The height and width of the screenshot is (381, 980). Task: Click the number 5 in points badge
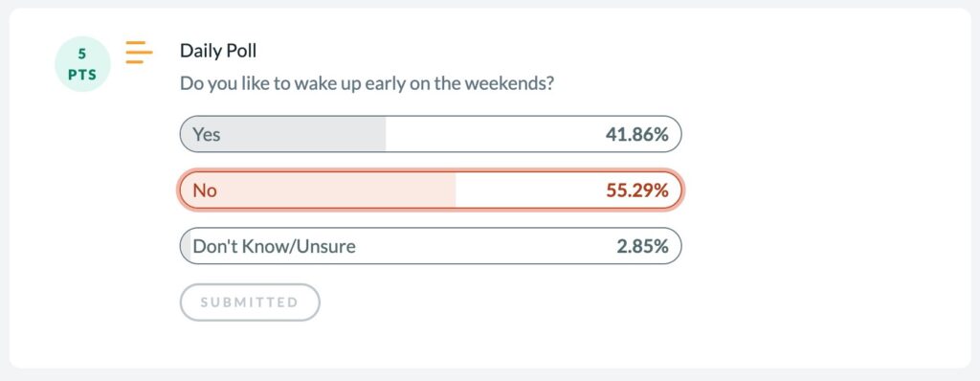coord(82,55)
